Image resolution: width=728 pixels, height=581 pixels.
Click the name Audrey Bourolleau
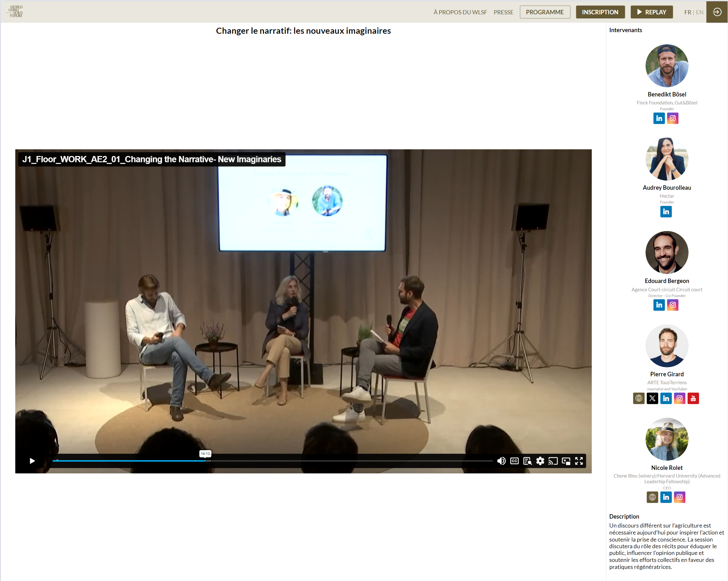tap(667, 188)
